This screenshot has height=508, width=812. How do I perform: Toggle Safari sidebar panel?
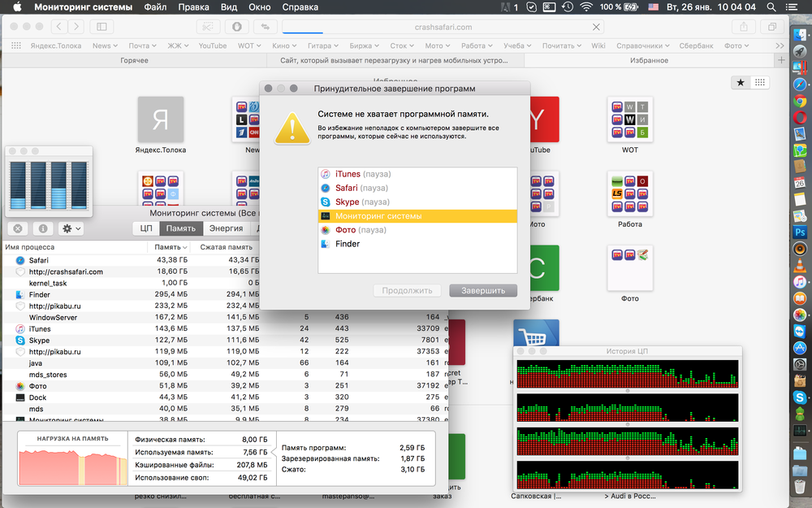[101, 27]
